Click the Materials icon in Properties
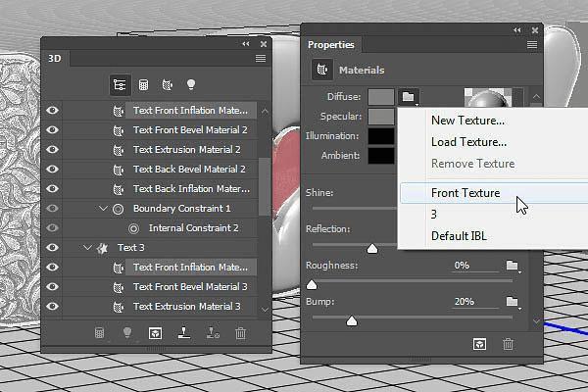Image resolution: width=588 pixels, height=392 pixels. click(322, 70)
